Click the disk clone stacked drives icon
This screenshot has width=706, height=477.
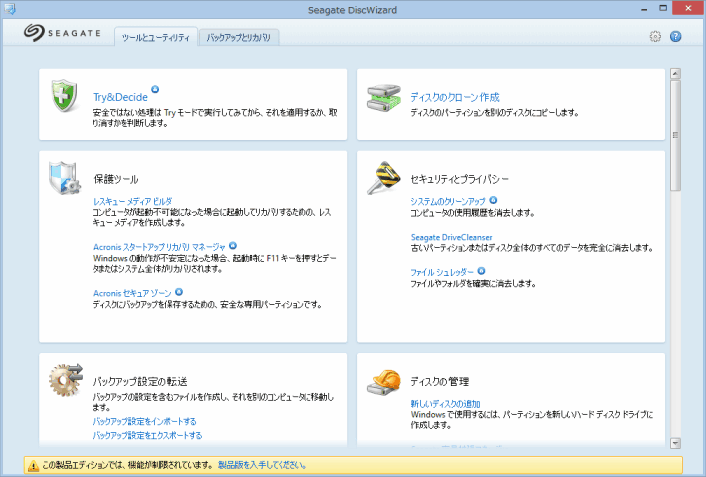tap(384, 98)
